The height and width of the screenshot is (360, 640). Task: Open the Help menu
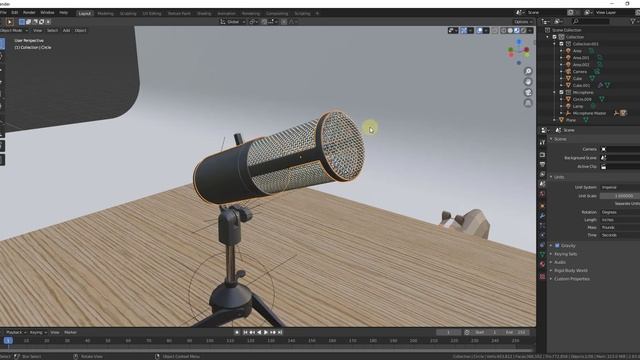[x=63, y=13]
